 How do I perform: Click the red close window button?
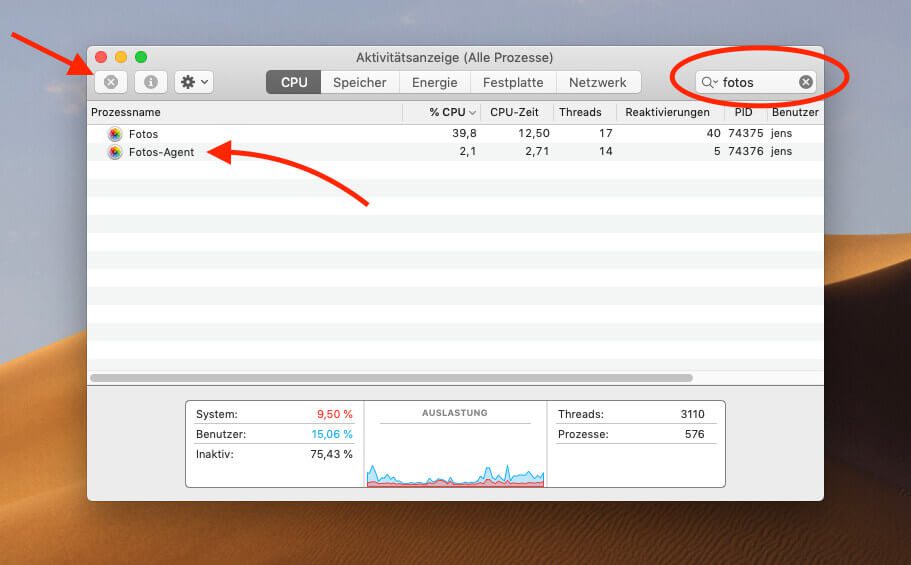pyautogui.click(x=101, y=57)
